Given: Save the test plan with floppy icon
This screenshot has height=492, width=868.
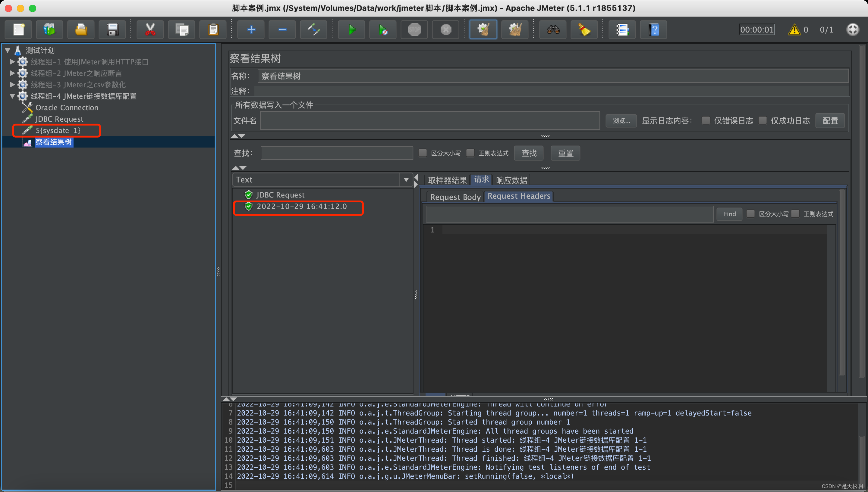Looking at the screenshot, I should pos(112,30).
